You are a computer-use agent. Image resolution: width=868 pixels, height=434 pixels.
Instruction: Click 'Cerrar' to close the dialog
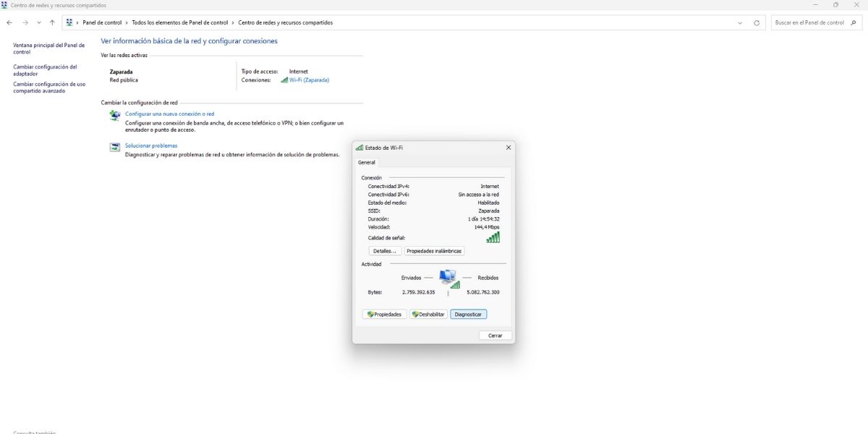(495, 336)
